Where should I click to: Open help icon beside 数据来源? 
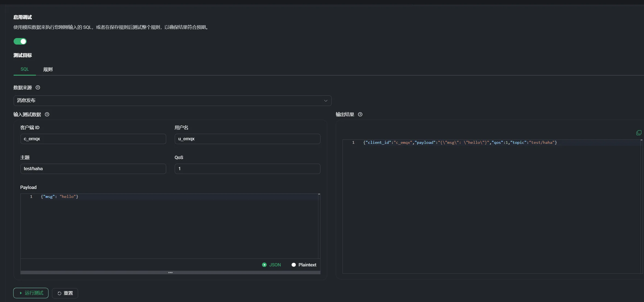click(x=38, y=88)
